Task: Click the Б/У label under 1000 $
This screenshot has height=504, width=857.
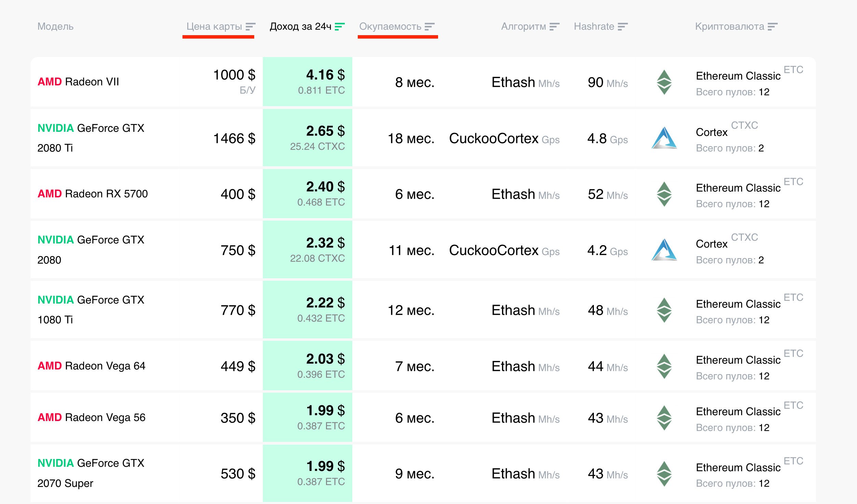Action: click(247, 90)
